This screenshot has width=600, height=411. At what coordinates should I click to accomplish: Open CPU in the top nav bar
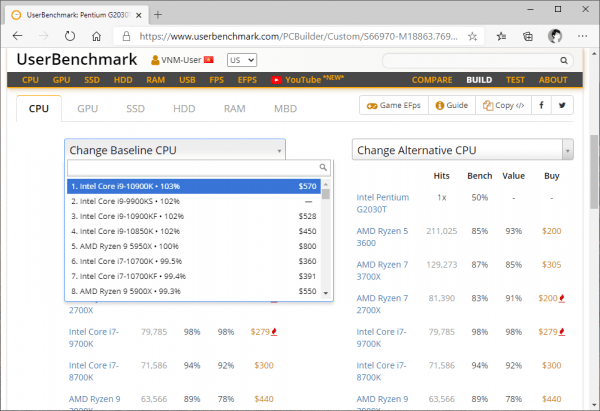coord(30,80)
